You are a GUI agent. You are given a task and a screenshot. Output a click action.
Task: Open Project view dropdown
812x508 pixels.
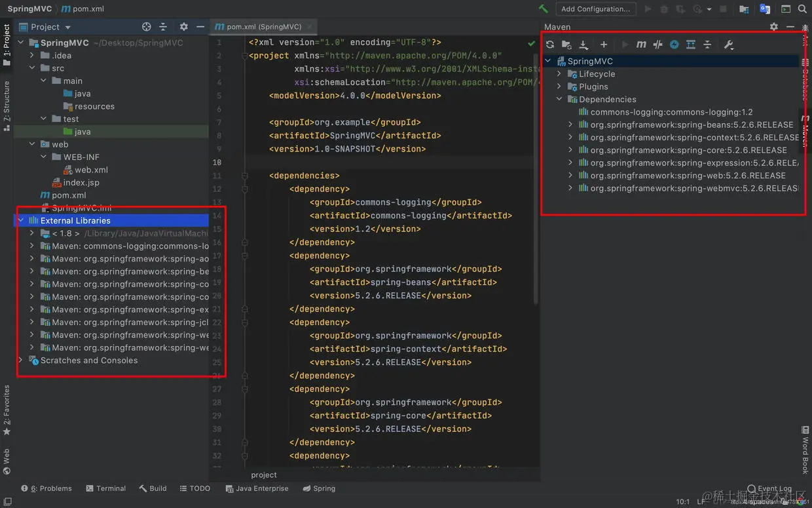coord(45,27)
